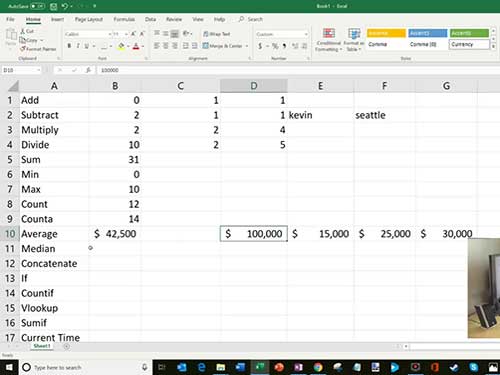Open the Formulas ribbon tab
500x375 pixels.
pyautogui.click(x=124, y=19)
